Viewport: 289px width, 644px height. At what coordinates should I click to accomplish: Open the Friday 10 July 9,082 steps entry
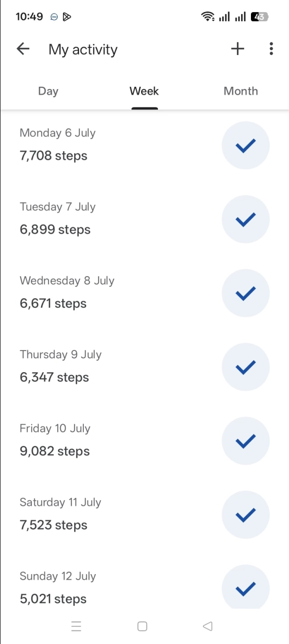(x=144, y=441)
